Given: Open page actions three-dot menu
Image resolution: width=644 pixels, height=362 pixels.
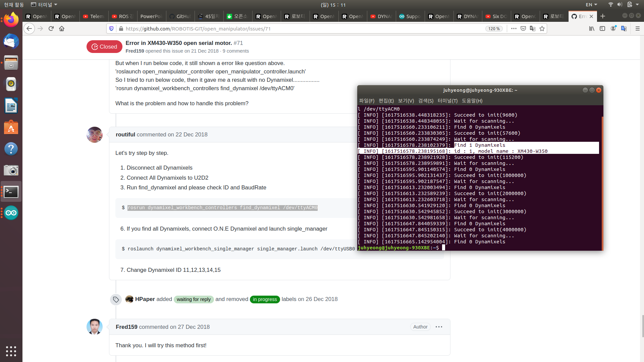Looking at the screenshot, I should [x=514, y=28].
